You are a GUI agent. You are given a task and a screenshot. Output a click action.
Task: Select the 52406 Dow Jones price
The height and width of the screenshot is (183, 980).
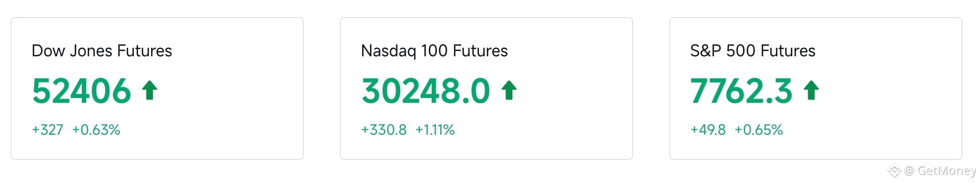[81, 91]
